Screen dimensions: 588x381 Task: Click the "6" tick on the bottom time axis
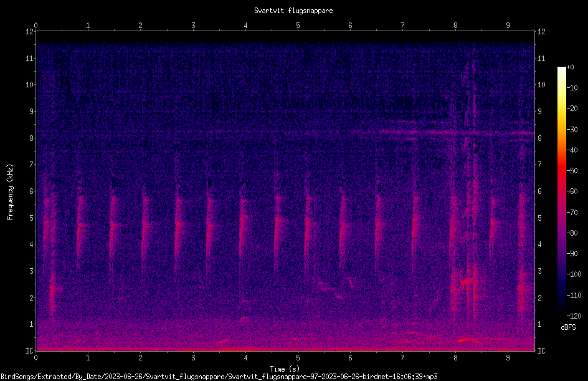350,358
